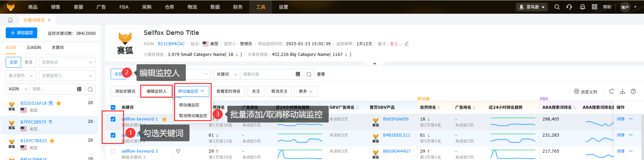The height and width of the screenshot is (160, 644).
Task: Sort by ABA搜索词排名 column
Action: coord(575,107)
